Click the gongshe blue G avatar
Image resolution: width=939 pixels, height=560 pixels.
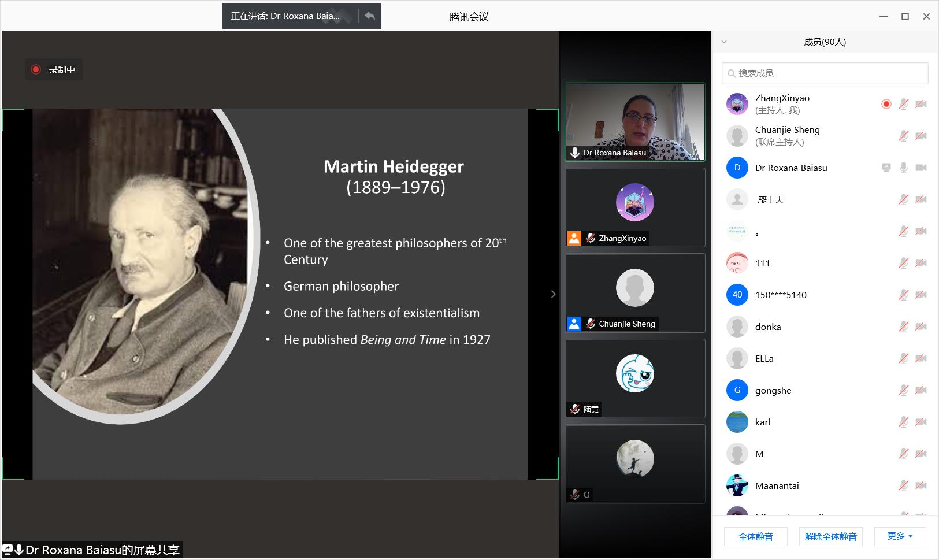pos(737,390)
